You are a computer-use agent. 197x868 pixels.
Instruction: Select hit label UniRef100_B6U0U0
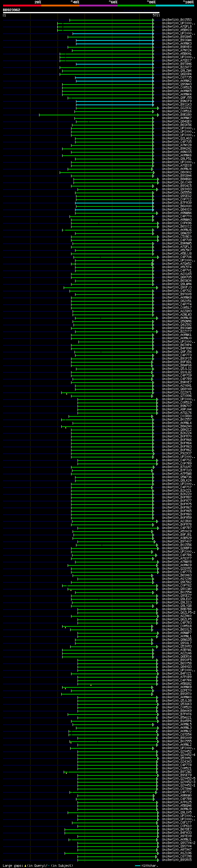click(x=177, y=206)
